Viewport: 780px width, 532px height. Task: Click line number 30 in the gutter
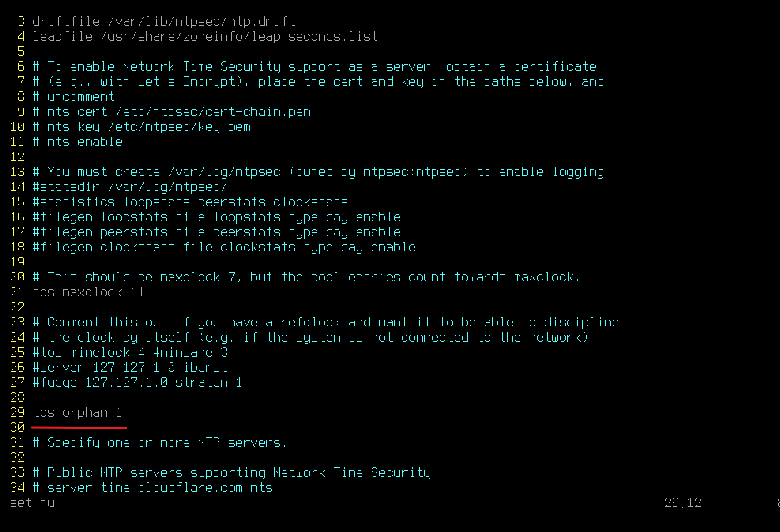tap(17, 427)
